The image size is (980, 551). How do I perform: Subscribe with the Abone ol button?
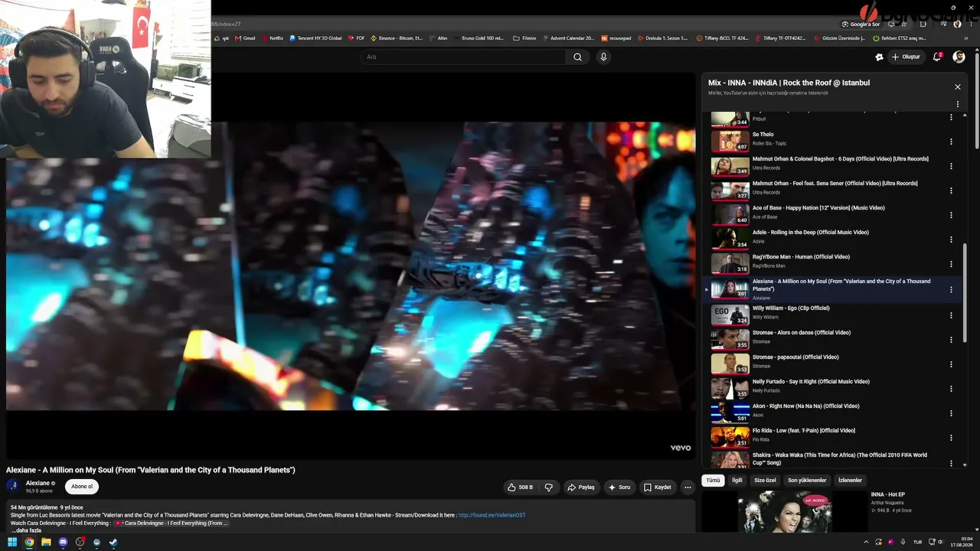click(82, 486)
